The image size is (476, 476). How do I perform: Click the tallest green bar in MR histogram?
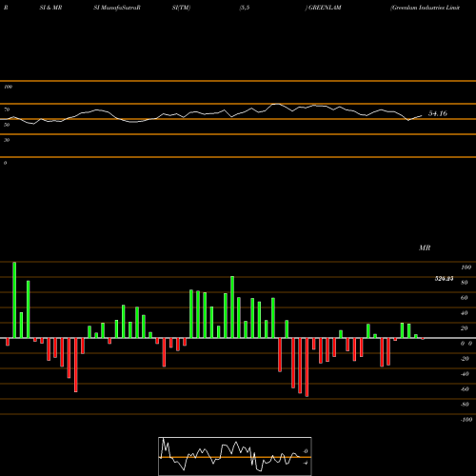(14, 300)
